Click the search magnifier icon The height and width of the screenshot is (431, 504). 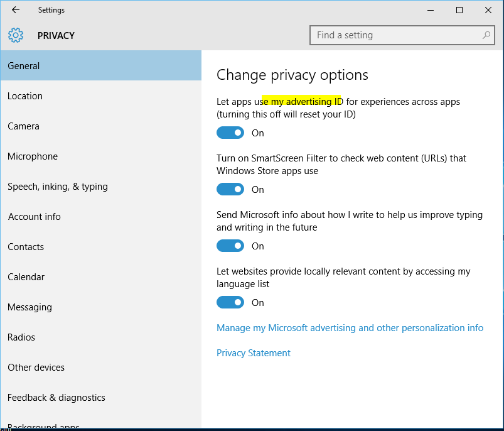(x=486, y=35)
